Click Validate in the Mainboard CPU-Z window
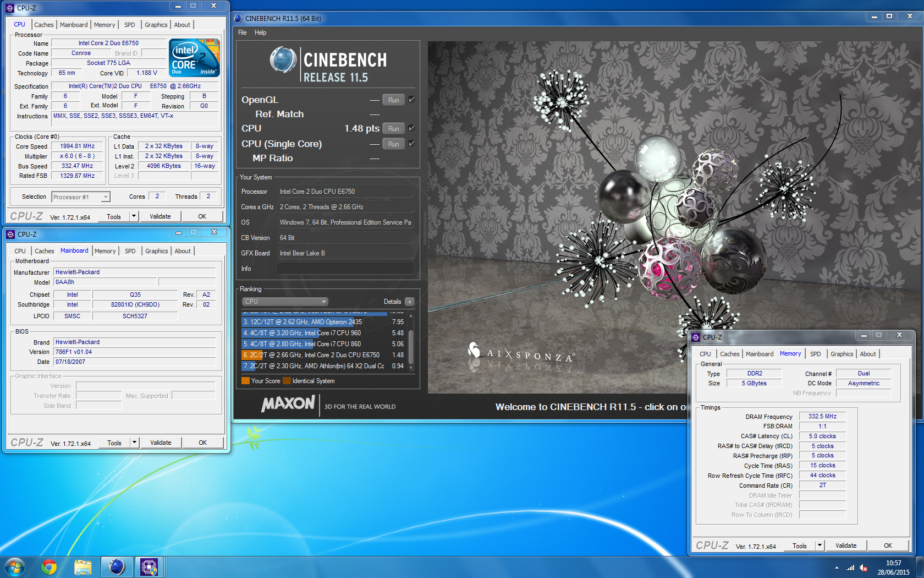 coord(161,443)
